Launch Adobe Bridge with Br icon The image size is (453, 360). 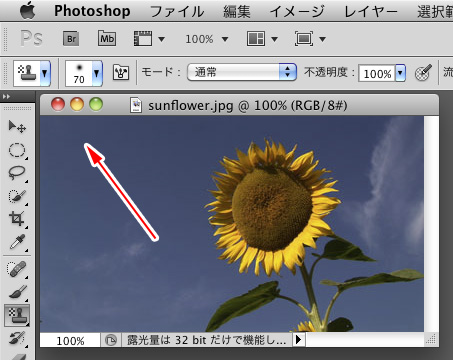tap(71, 39)
